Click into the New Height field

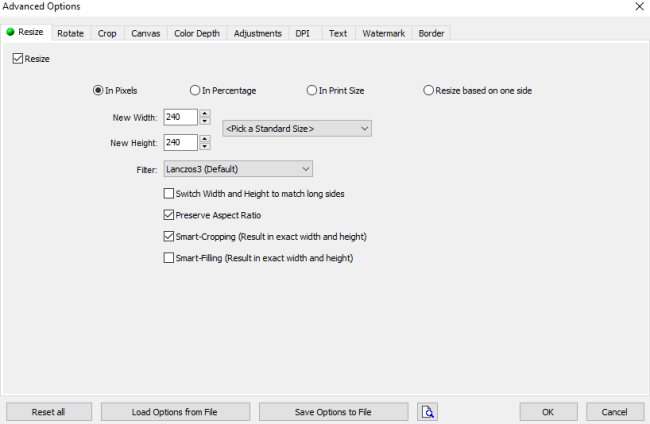[180, 143]
